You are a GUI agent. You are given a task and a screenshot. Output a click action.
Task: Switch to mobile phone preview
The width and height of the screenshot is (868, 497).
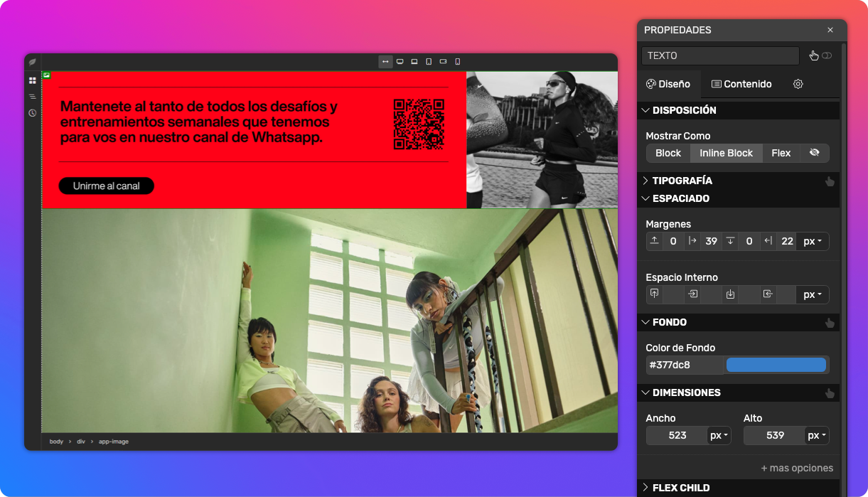457,62
